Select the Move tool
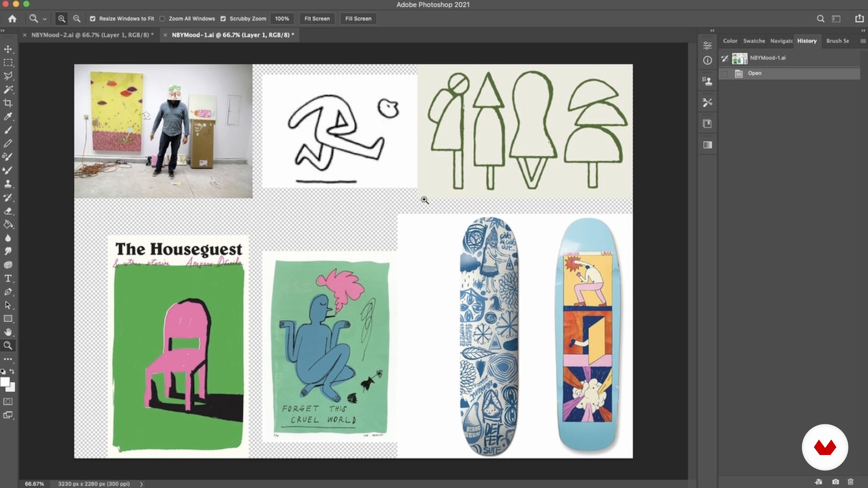Image resolution: width=868 pixels, height=488 pixels. point(8,49)
